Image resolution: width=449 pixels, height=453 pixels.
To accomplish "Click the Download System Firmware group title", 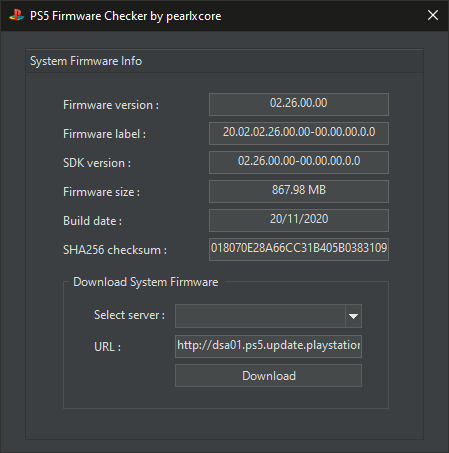I will pos(146,282).
